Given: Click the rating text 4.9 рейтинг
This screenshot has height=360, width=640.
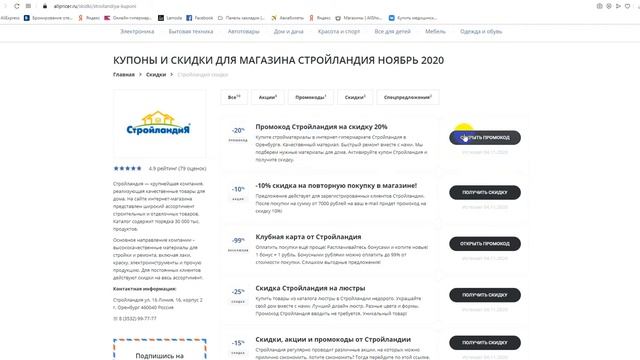Looking at the screenshot, I should tap(178, 168).
